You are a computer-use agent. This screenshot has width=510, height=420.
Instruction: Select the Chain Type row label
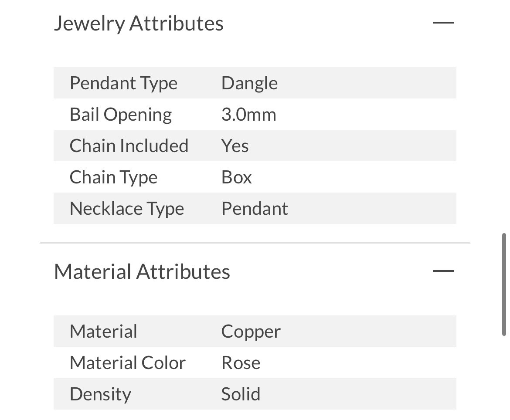tap(113, 177)
